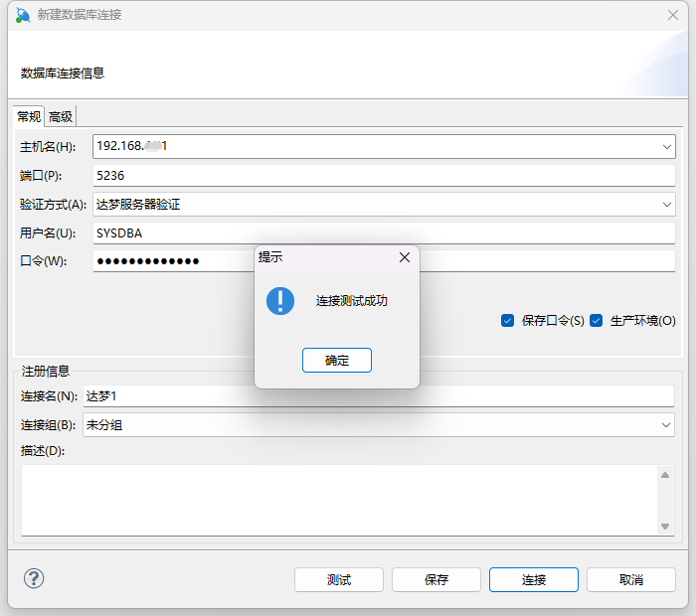Click the 保存 button
This screenshot has height=616, width=696.
coord(436,579)
